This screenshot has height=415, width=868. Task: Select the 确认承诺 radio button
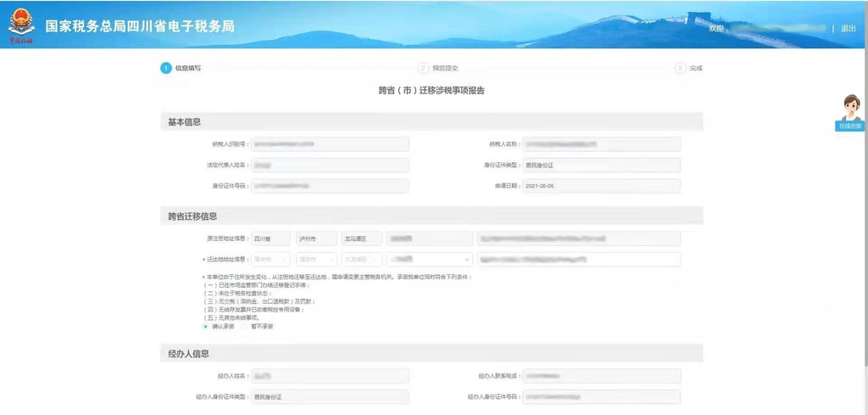[204, 326]
